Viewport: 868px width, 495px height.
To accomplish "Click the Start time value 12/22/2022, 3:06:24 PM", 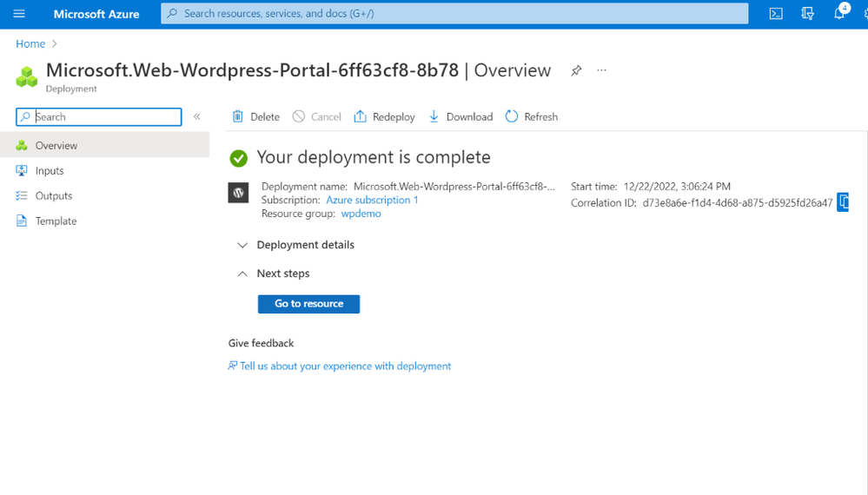I will click(677, 187).
